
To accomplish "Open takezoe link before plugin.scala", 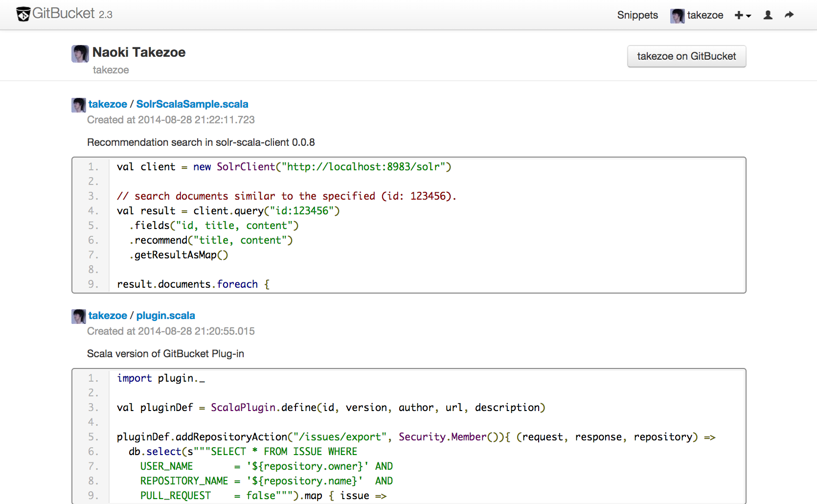I will 108,316.
